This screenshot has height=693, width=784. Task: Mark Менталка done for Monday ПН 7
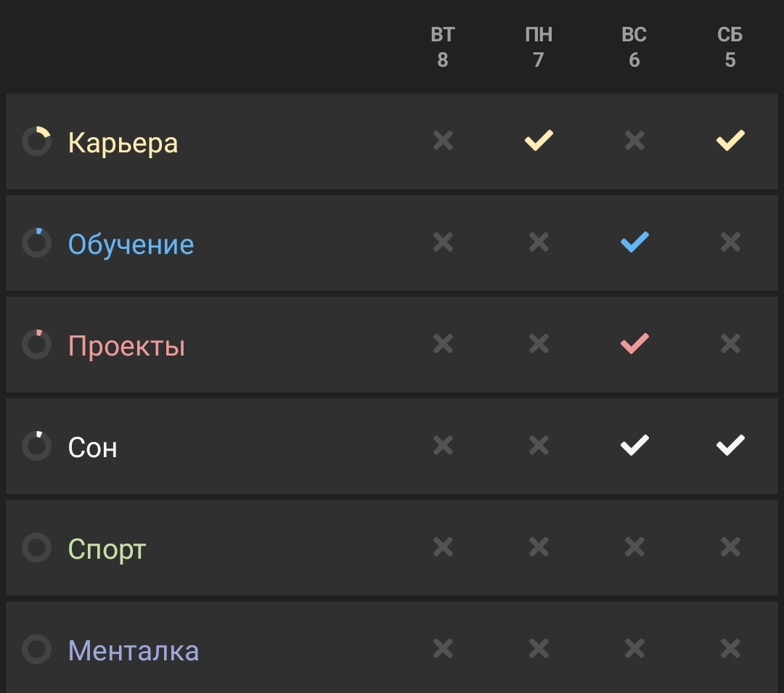pyautogui.click(x=539, y=648)
